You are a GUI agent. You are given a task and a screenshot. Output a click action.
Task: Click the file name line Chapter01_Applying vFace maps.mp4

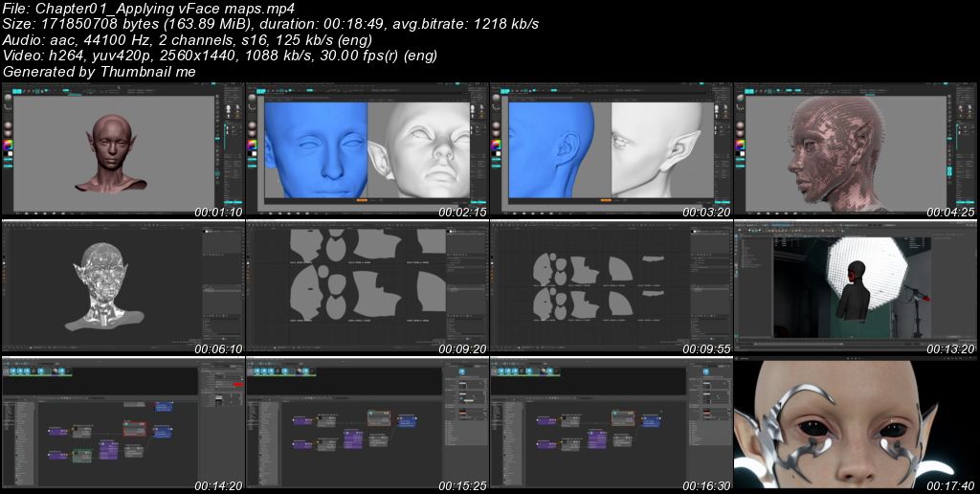point(148,9)
